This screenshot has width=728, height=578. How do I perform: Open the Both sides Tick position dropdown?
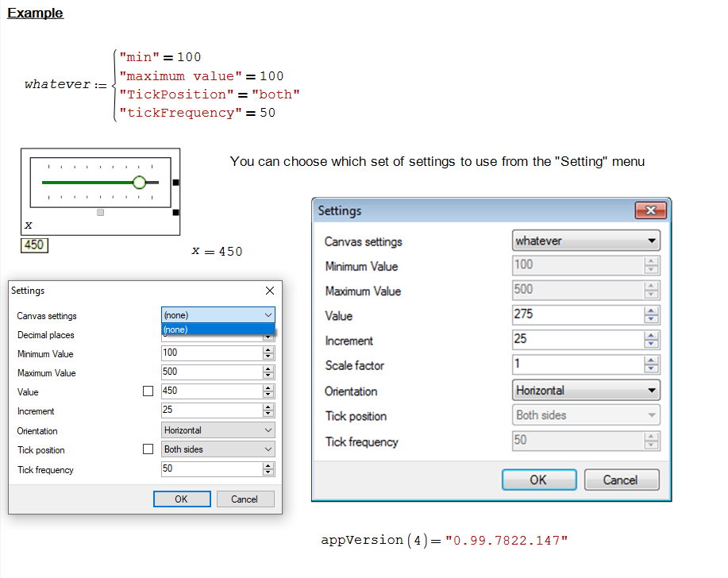pos(218,449)
